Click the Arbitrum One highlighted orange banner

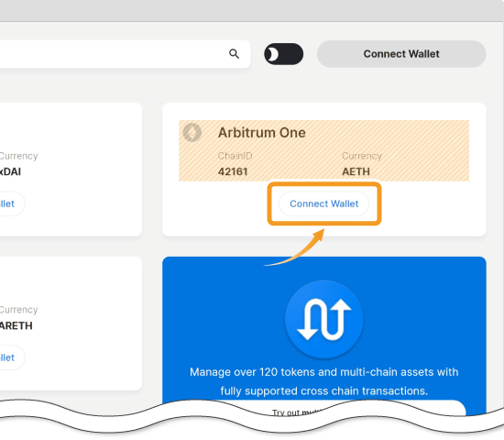click(323, 150)
